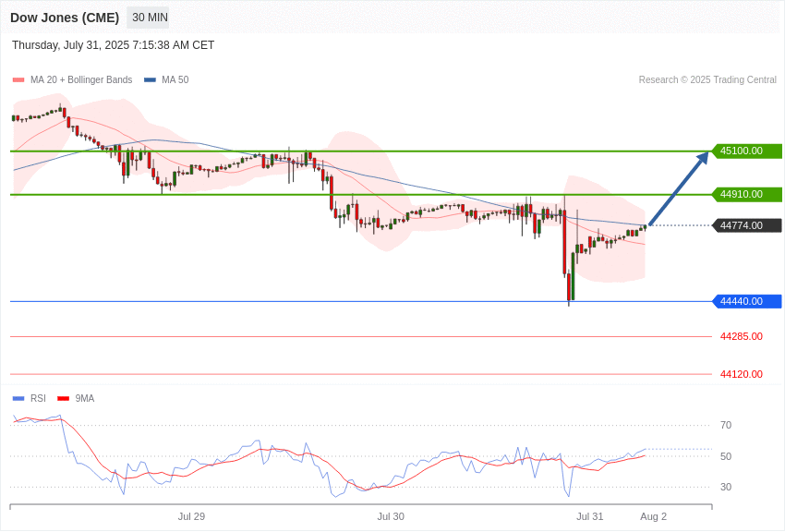Select the MA 20 + Bollinger Bands legend label
785x532 pixels.
click(81, 80)
